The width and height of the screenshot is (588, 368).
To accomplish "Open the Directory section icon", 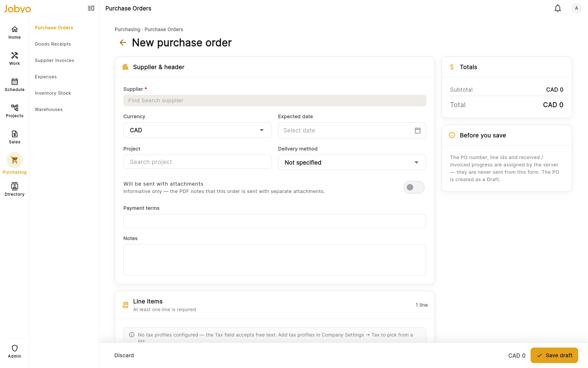I will 14,186.
